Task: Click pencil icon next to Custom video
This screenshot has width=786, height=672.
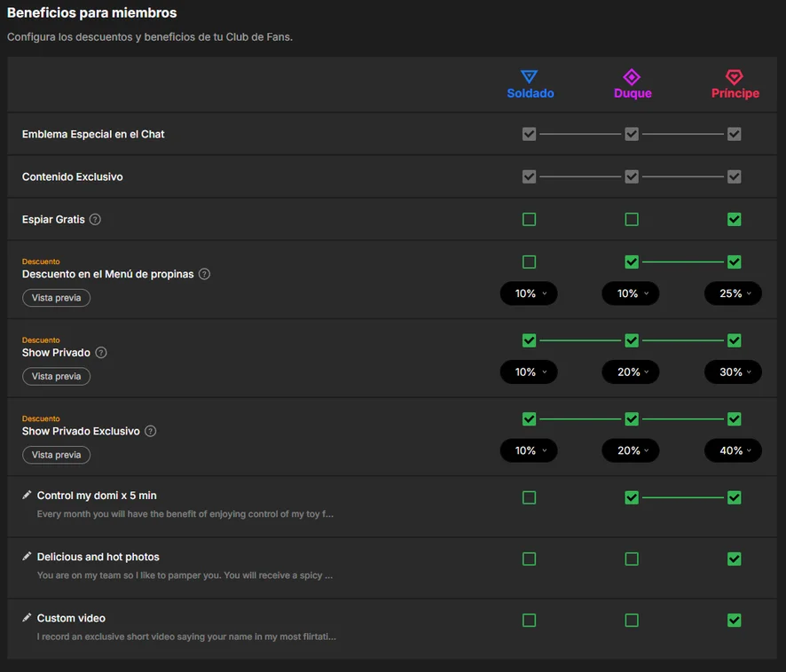Action: click(27, 617)
